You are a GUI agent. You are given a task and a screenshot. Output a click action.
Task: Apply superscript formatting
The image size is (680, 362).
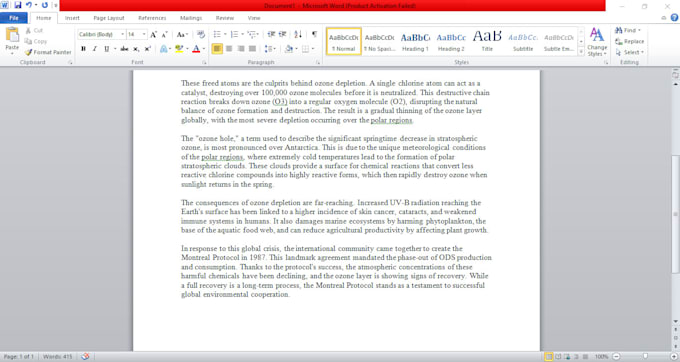coord(147,49)
